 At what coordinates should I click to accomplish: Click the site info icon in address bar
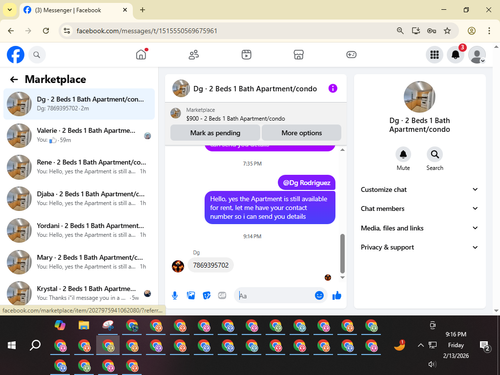pos(67,31)
